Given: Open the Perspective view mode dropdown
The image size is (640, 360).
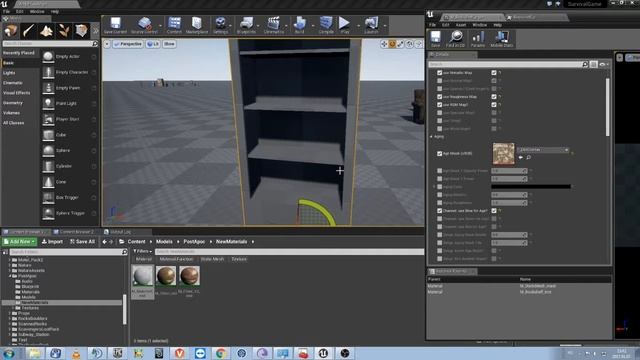Looking at the screenshot, I should pyautogui.click(x=128, y=44).
